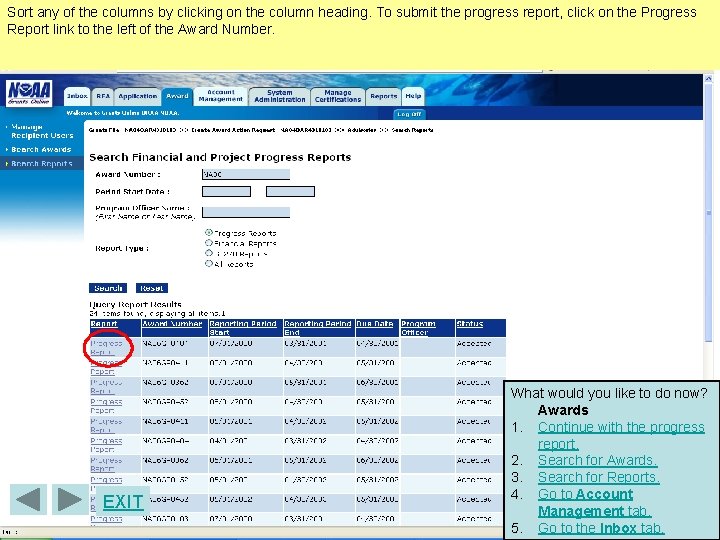Sort by the Status column heading
This screenshot has height=540, width=720.
pyautogui.click(x=470, y=324)
